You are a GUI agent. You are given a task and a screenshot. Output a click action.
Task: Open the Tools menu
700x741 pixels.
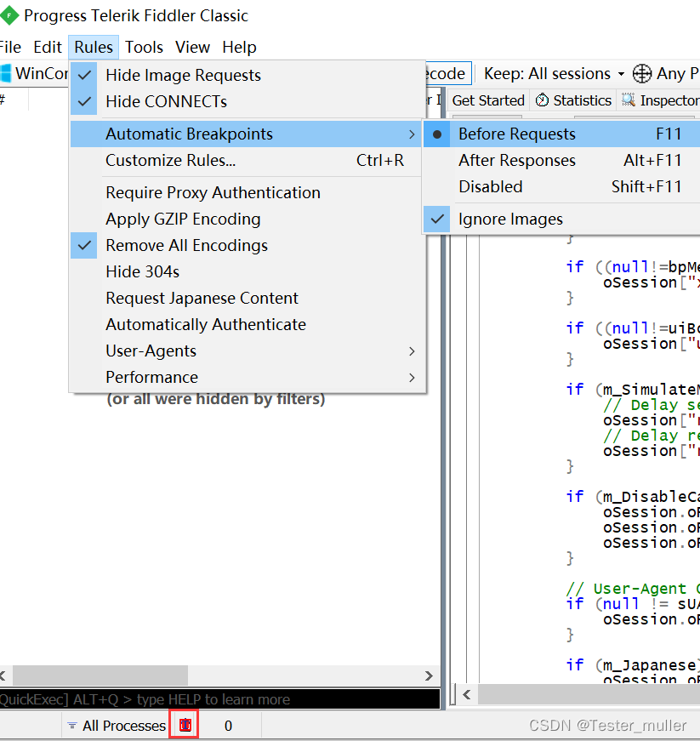144,48
